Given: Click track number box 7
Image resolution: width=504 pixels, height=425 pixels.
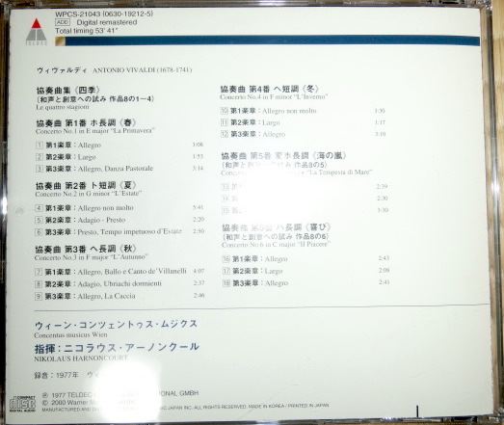Looking at the screenshot, I should click(39, 272).
